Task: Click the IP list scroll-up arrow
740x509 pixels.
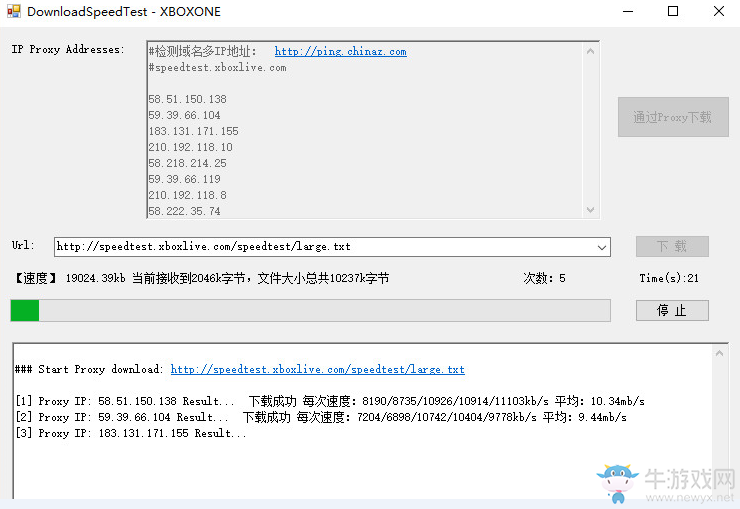Action: pyautogui.click(x=590, y=51)
